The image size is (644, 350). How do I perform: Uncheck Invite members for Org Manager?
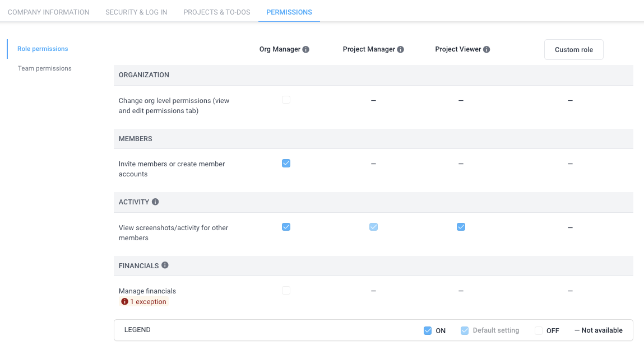click(286, 164)
